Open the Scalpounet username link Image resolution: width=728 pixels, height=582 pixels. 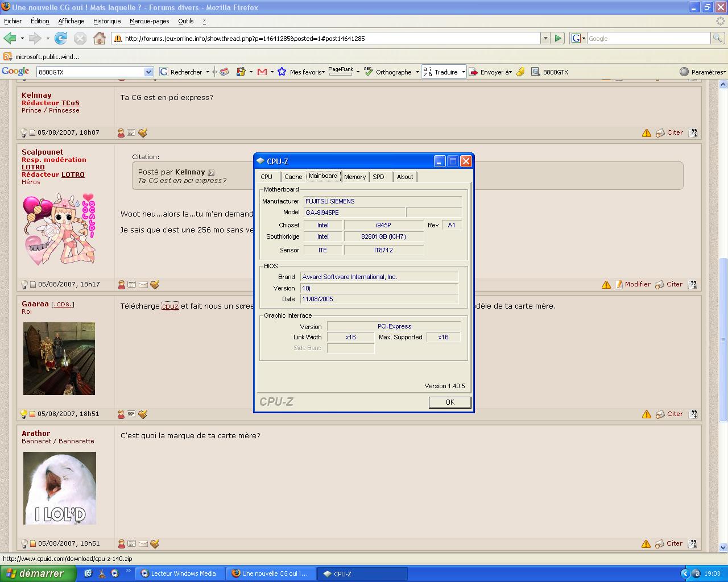click(x=43, y=152)
